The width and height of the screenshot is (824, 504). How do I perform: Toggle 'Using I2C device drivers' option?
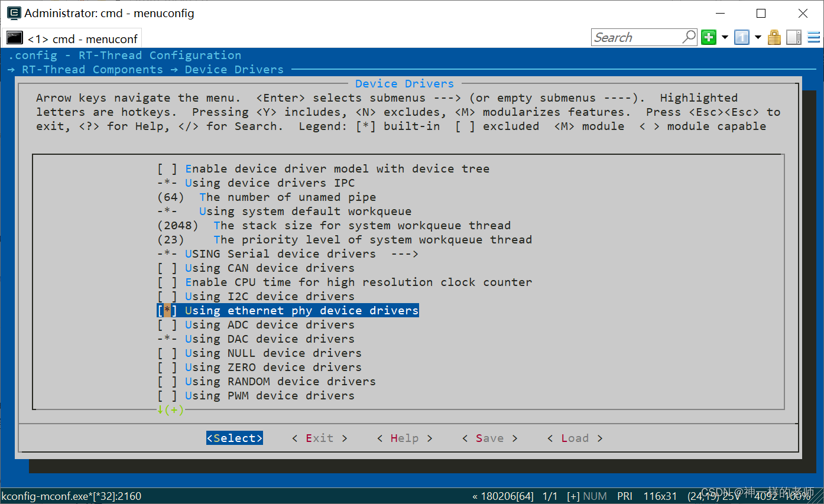(255, 296)
